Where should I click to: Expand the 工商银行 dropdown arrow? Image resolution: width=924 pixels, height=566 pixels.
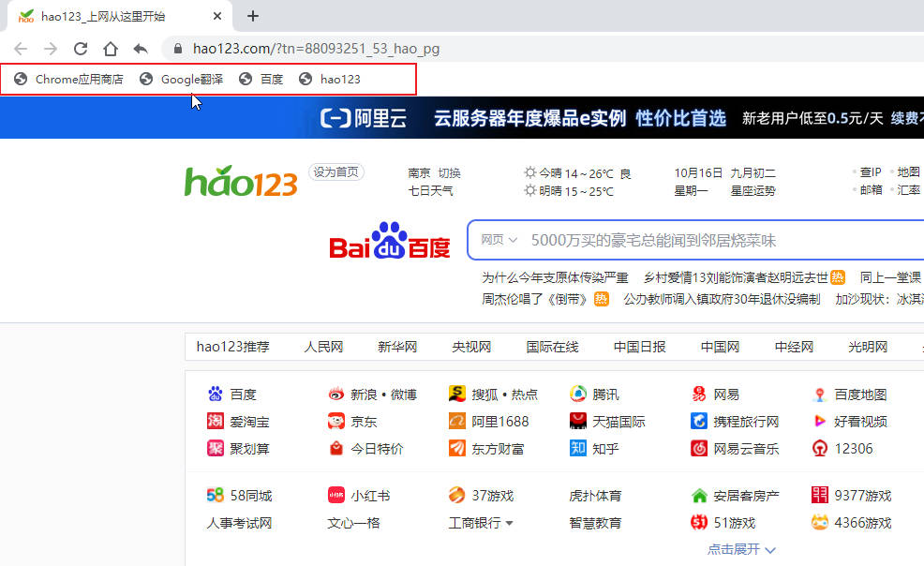(x=509, y=523)
